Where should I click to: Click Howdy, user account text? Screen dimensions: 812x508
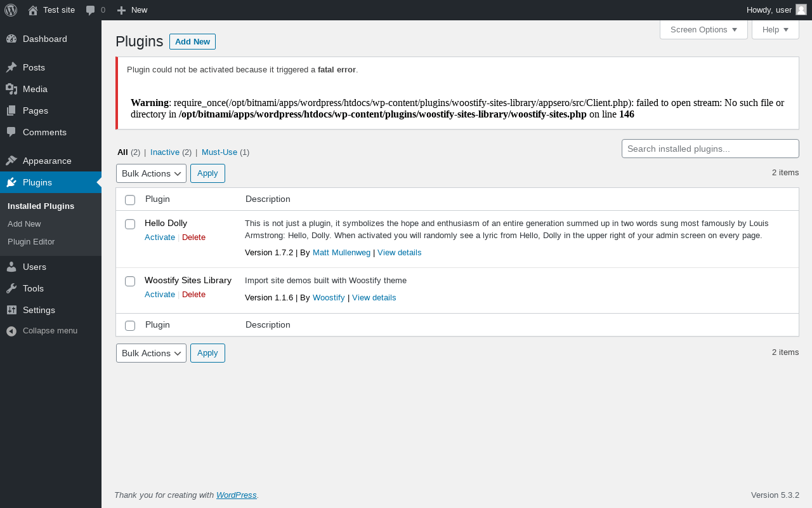769,10
